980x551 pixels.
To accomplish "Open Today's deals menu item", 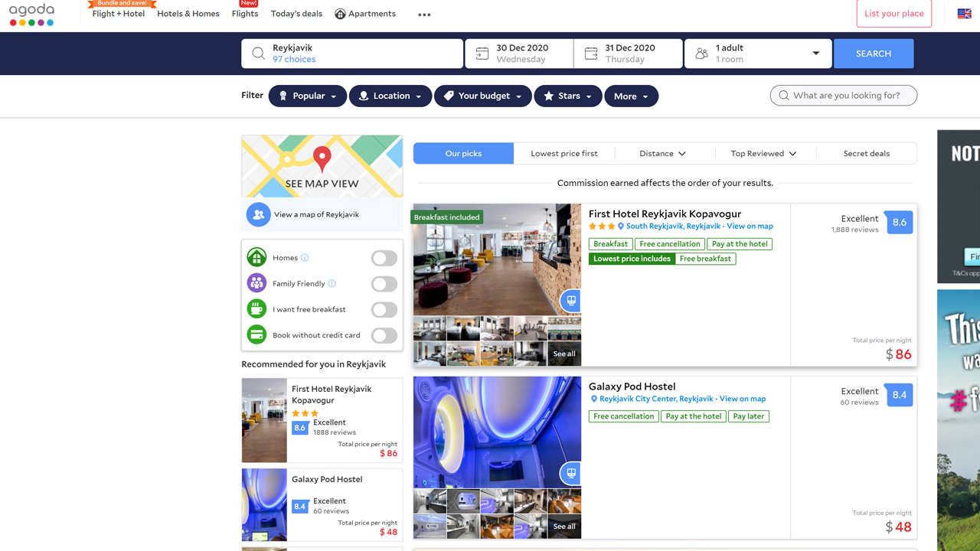I will [296, 14].
